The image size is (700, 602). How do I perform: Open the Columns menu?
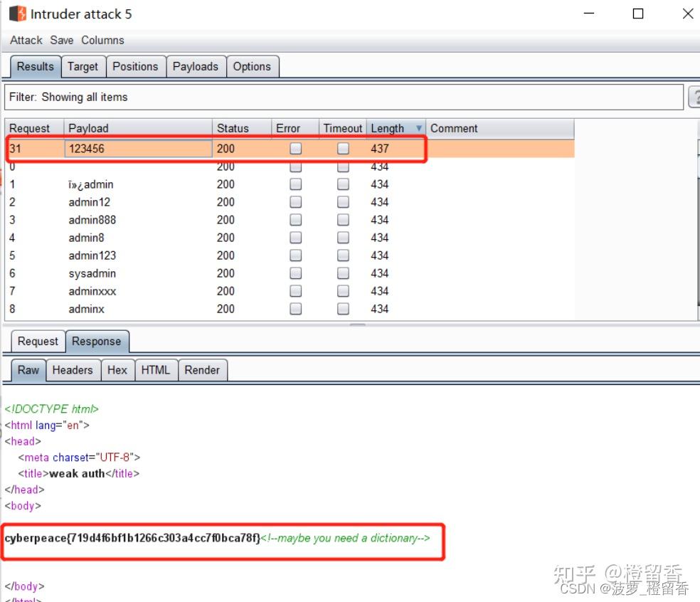(102, 40)
